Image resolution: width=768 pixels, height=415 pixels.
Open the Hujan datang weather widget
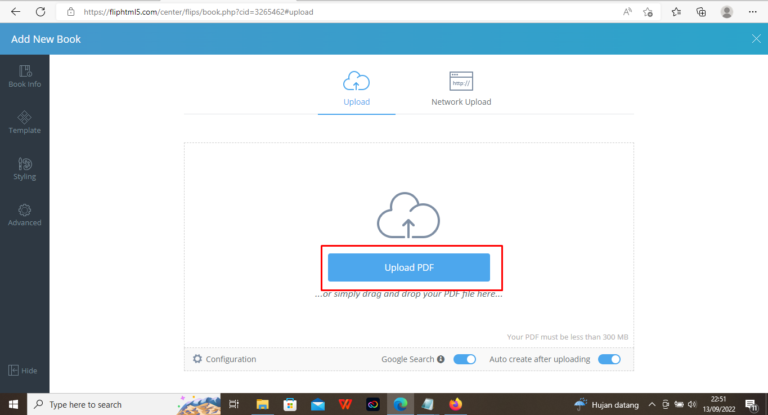click(606, 405)
